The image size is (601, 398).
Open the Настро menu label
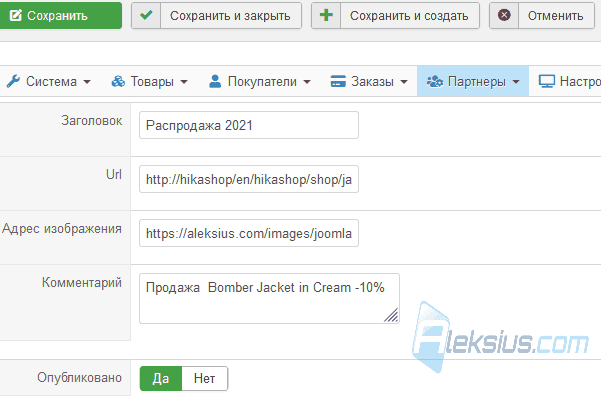(x=580, y=81)
